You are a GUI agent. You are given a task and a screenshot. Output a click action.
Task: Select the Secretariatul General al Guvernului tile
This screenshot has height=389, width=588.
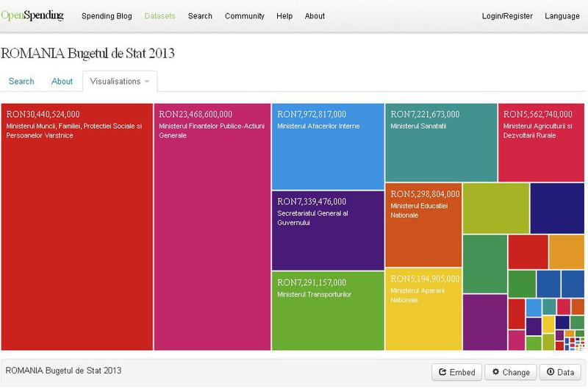click(x=328, y=230)
